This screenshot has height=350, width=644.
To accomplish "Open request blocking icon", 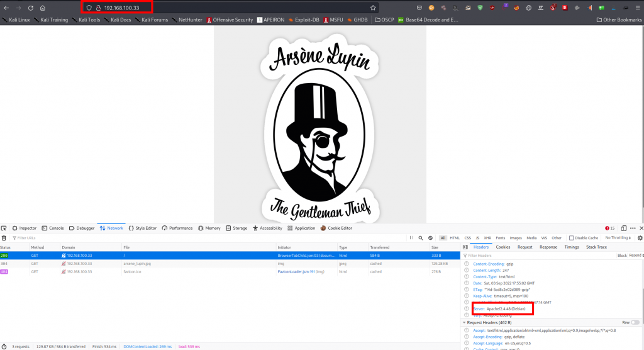I will (x=430, y=238).
